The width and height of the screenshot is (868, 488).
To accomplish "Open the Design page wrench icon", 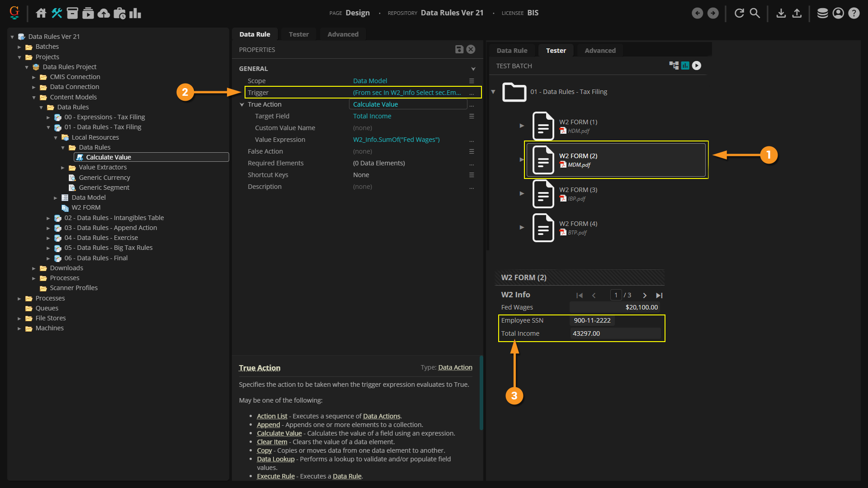I will (x=57, y=13).
